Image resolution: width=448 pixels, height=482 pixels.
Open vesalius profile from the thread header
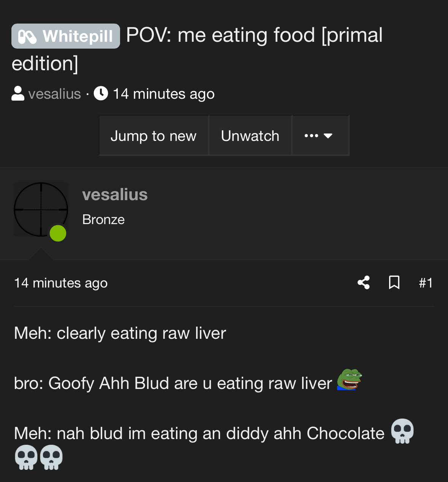click(55, 94)
